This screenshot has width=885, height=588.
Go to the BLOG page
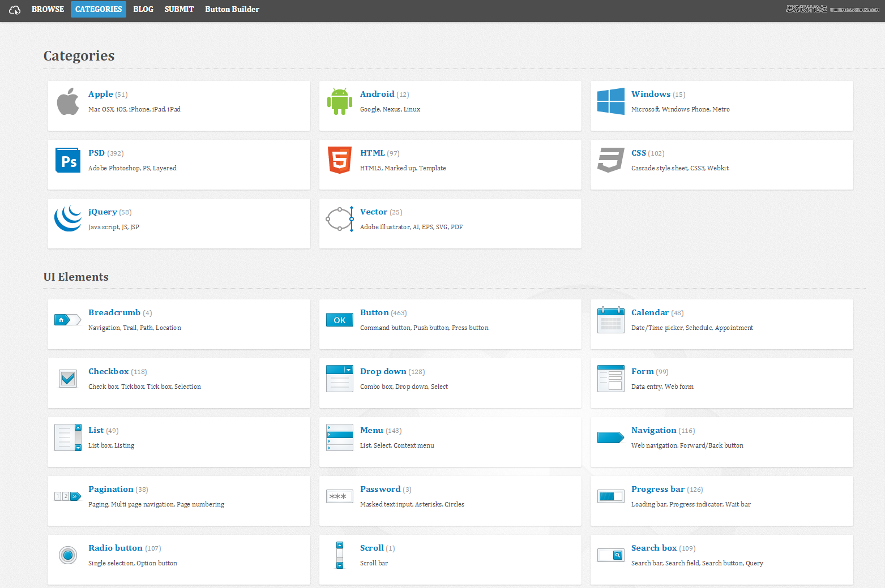(x=143, y=9)
